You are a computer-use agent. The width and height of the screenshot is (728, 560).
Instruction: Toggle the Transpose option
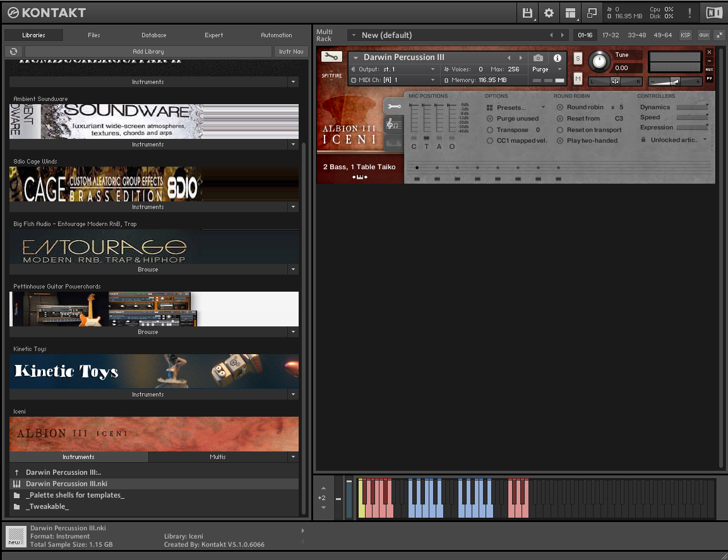point(489,130)
